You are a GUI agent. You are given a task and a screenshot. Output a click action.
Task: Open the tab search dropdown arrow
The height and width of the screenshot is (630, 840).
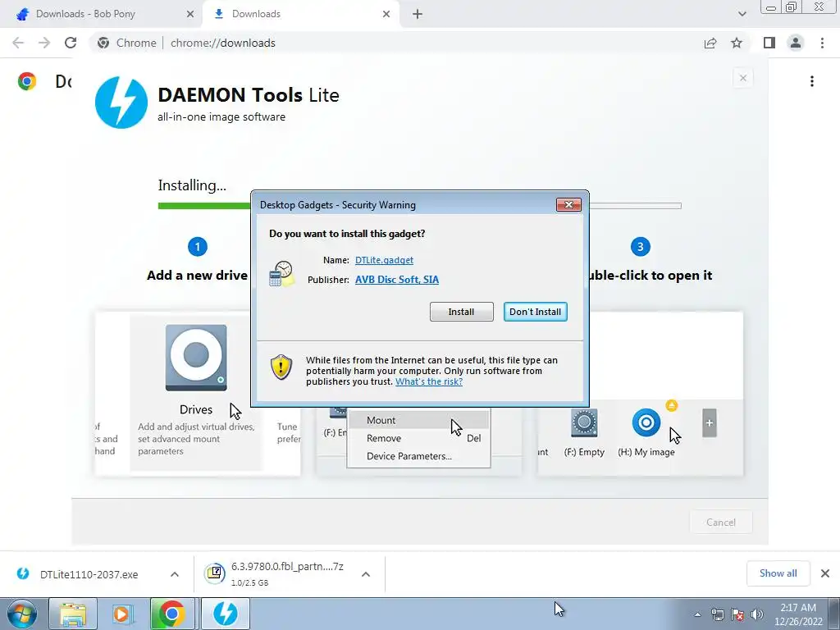[742, 14]
